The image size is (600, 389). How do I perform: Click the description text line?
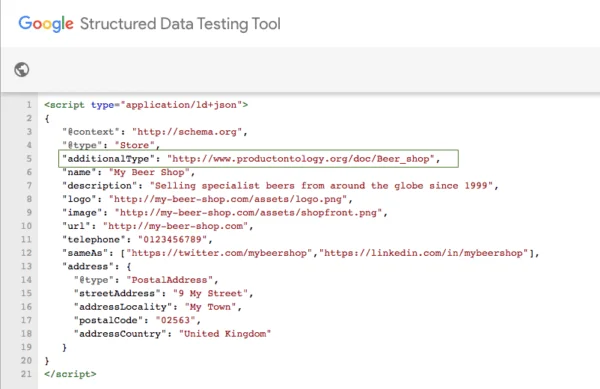280,186
